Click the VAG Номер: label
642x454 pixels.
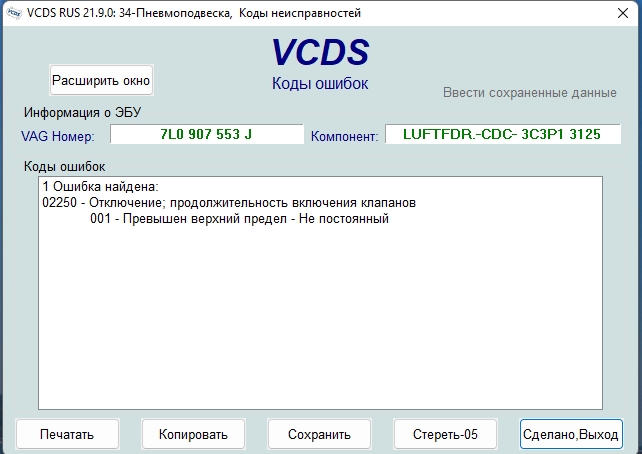[58, 136]
